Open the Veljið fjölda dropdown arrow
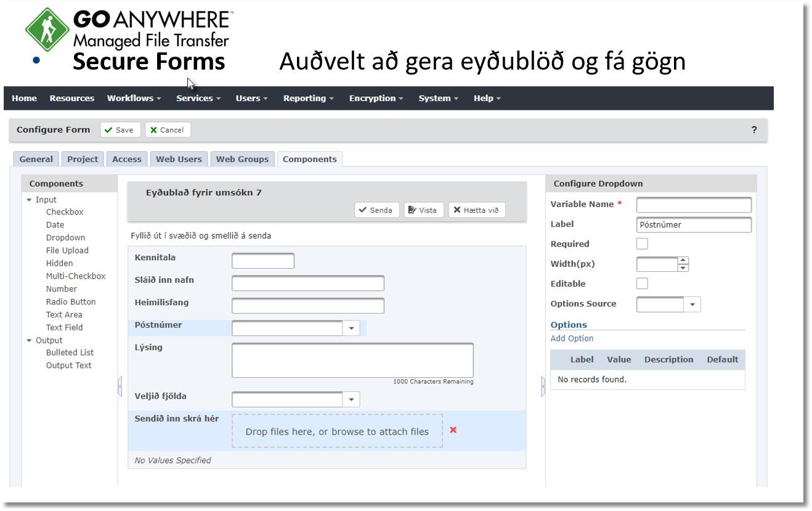 pyautogui.click(x=351, y=399)
